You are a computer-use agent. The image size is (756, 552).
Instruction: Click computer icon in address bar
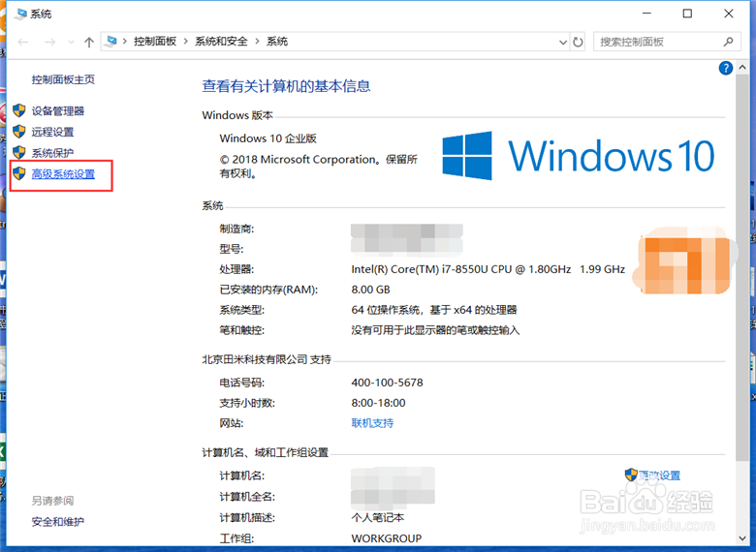[111, 42]
